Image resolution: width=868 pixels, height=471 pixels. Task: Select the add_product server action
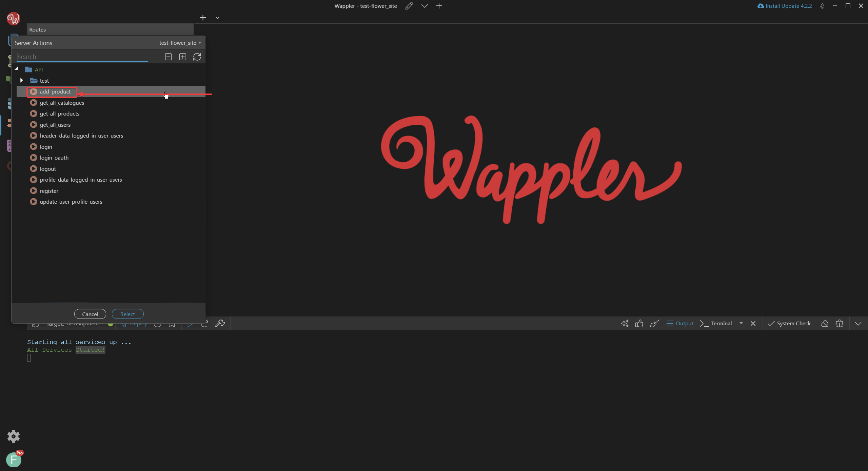(111, 92)
